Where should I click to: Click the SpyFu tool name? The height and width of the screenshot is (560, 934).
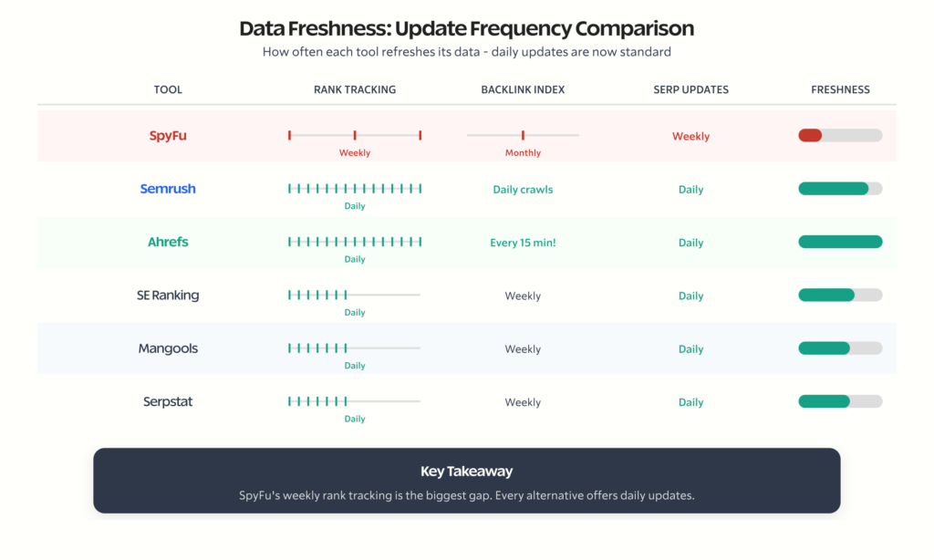pyautogui.click(x=168, y=136)
